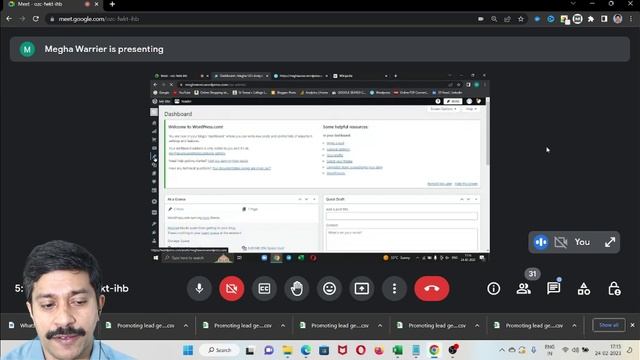Click the Present now screen share icon
The height and width of the screenshot is (360, 640).
(x=362, y=289)
